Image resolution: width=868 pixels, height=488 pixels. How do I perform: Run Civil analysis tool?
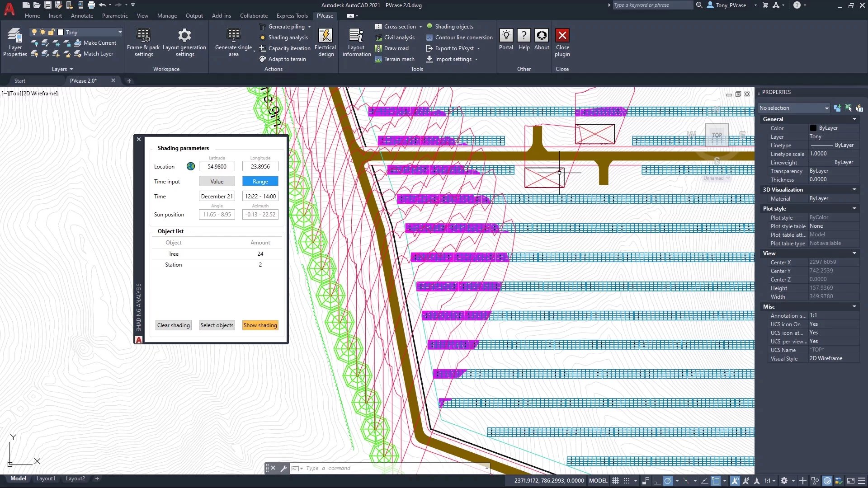pyautogui.click(x=395, y=38)
